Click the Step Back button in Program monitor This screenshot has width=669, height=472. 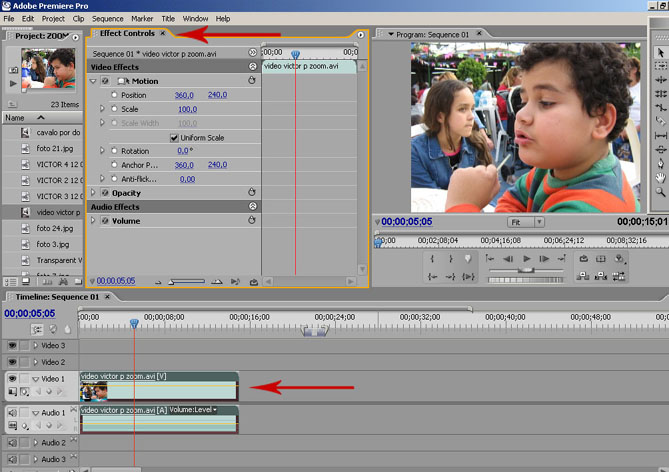509,258
